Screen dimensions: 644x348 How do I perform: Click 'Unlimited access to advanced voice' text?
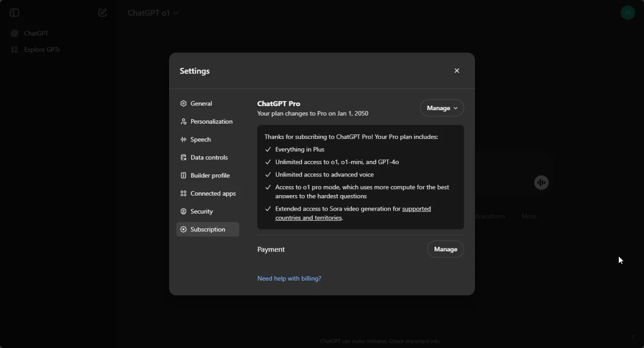(x=325, y=175)
